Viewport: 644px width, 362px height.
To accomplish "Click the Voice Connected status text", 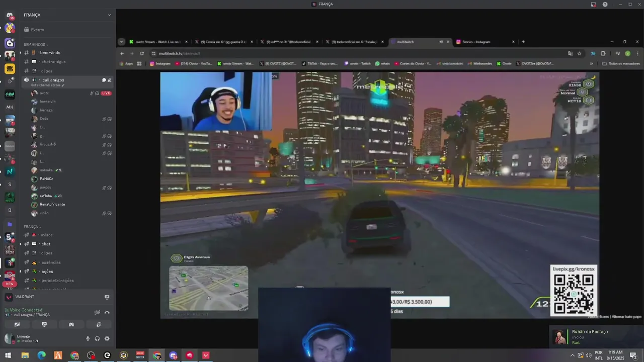I will point(26,310).
